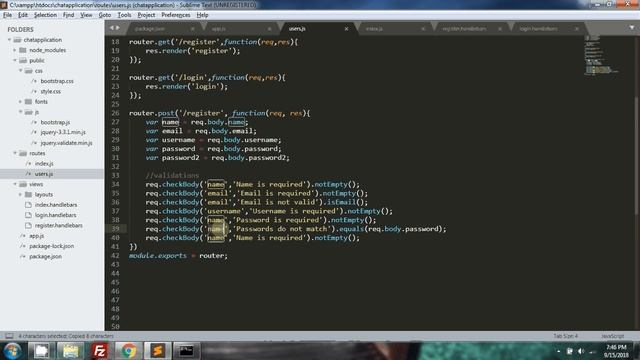
Task: Open the Find menu
Action: click(69, 15)
